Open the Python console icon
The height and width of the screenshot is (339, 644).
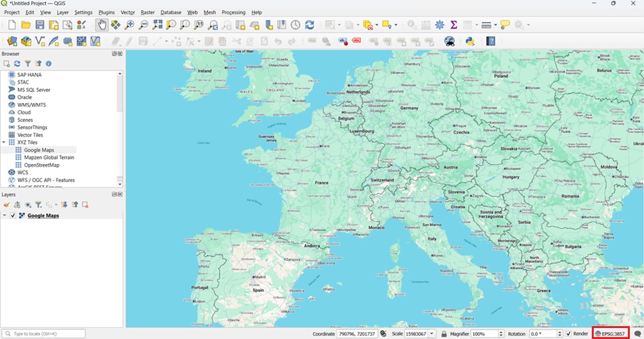[470, 41]
